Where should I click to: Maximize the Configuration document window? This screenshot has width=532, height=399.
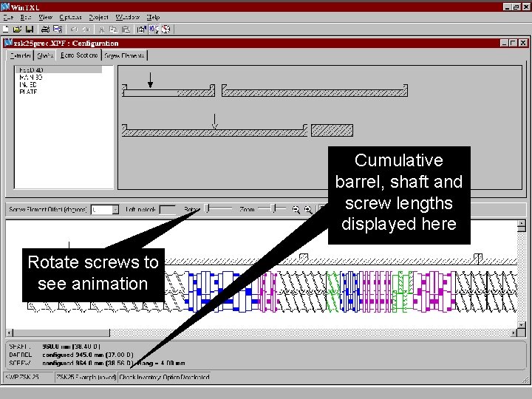tap(513, 43)
